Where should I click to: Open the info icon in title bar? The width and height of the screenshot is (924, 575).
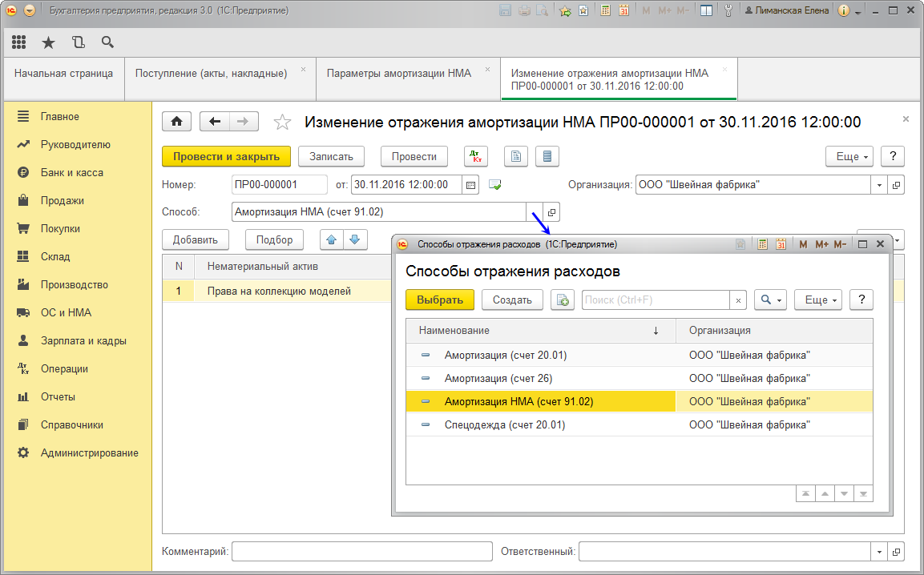[844, 10]
